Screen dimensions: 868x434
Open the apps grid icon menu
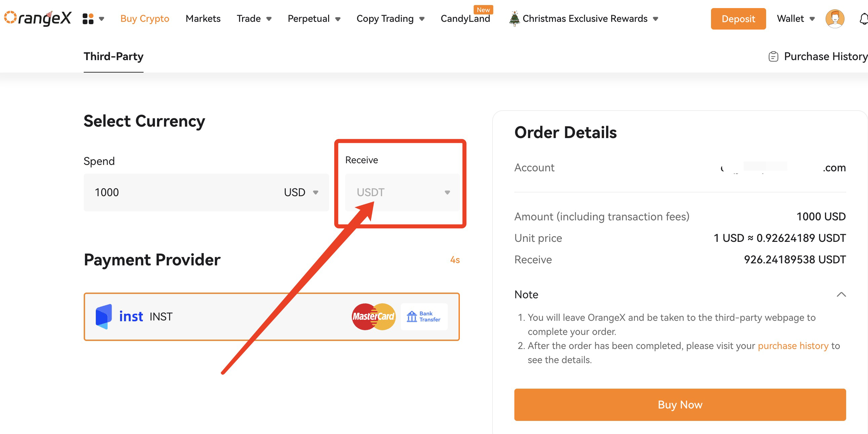tap(88, 18)
